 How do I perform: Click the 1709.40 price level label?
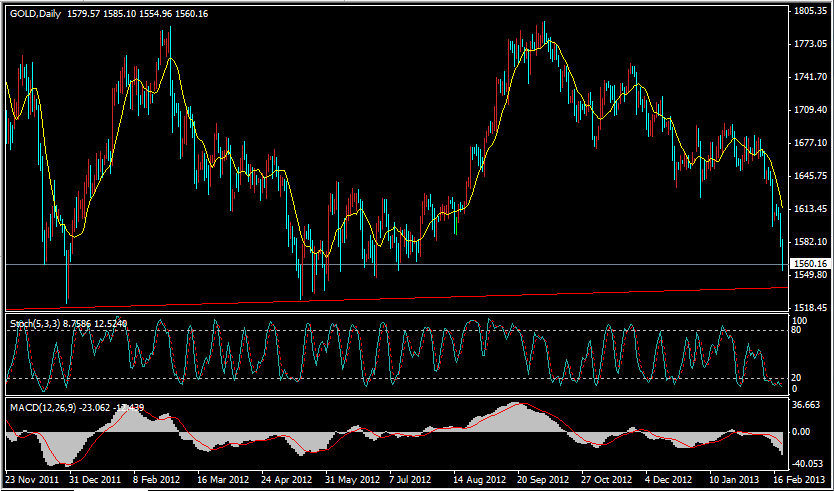pyautogui.click(x=808, y=110)
